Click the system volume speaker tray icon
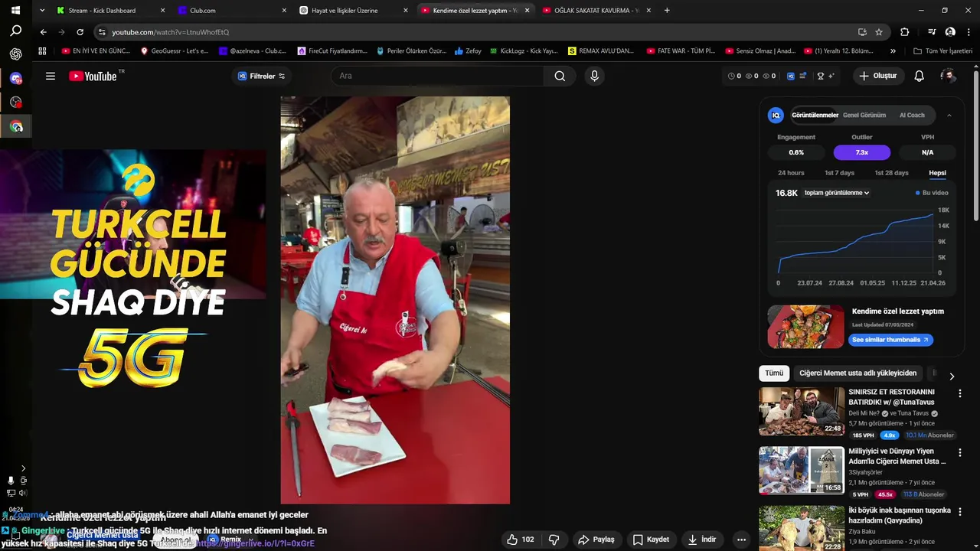 coord(22,493)
